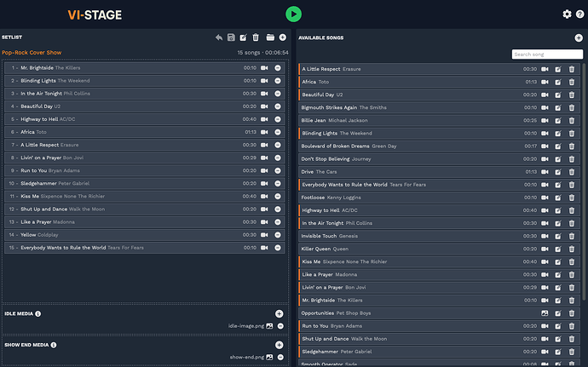Delete Drive by The Cars
Viewport: 588px width, 367px height.
pyautogui.click(x=572, y=172)
